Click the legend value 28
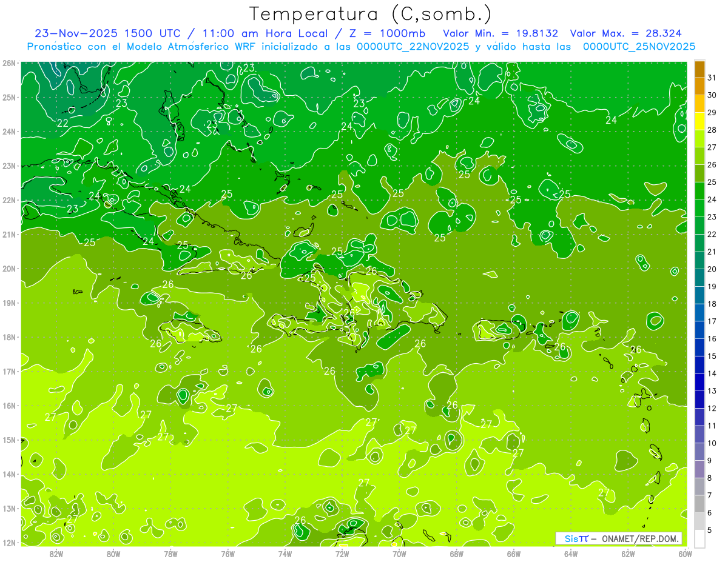This screenshot has height=562, width=728. (712, 130)
